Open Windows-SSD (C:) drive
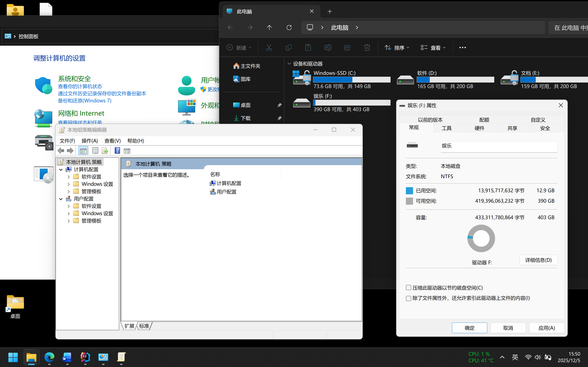This screenshot has height=367, width=588. (334, 73)
